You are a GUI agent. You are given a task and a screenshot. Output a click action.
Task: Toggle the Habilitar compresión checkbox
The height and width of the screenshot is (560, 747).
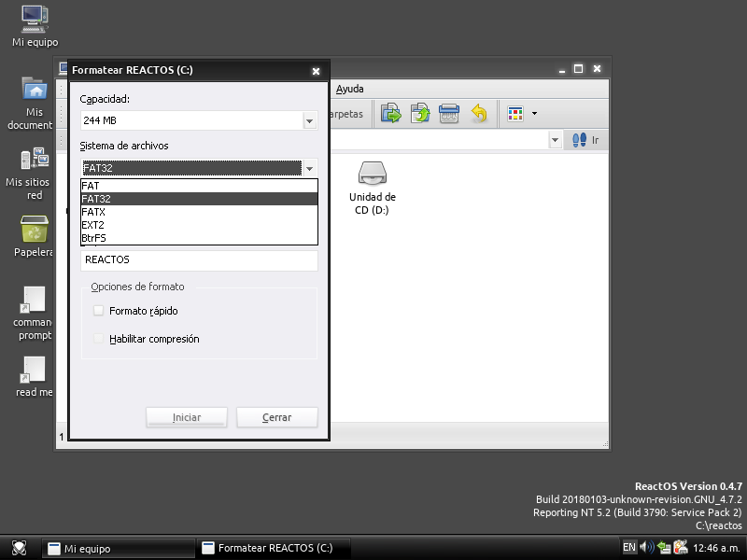(x=99, y=339)
